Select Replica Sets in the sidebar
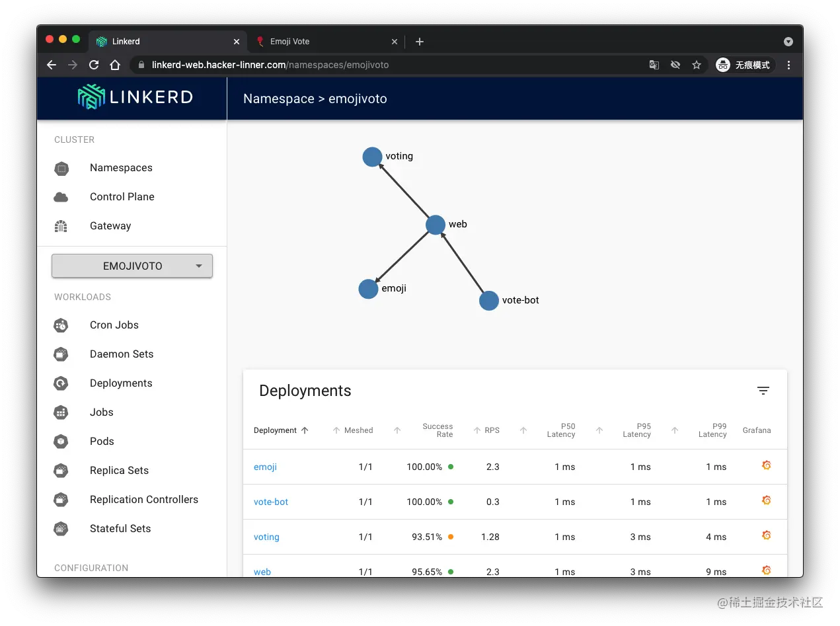 (x=119, y=471)
